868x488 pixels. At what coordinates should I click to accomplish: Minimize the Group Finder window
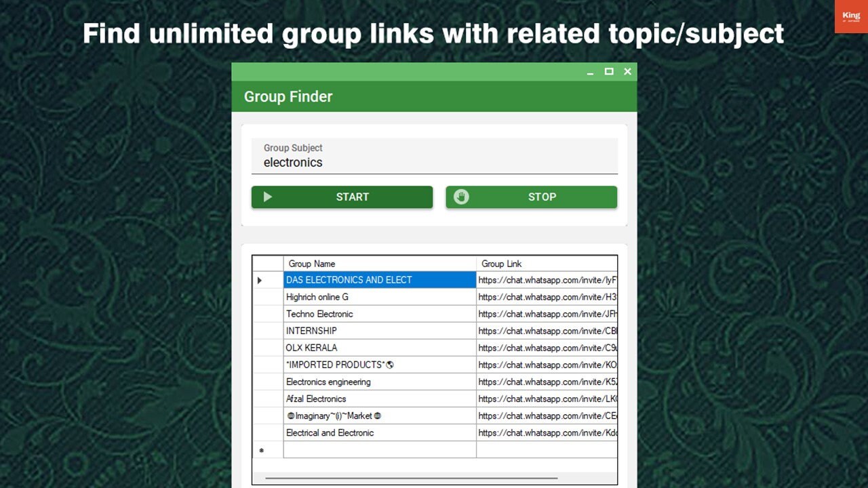(x=591, y=72)
